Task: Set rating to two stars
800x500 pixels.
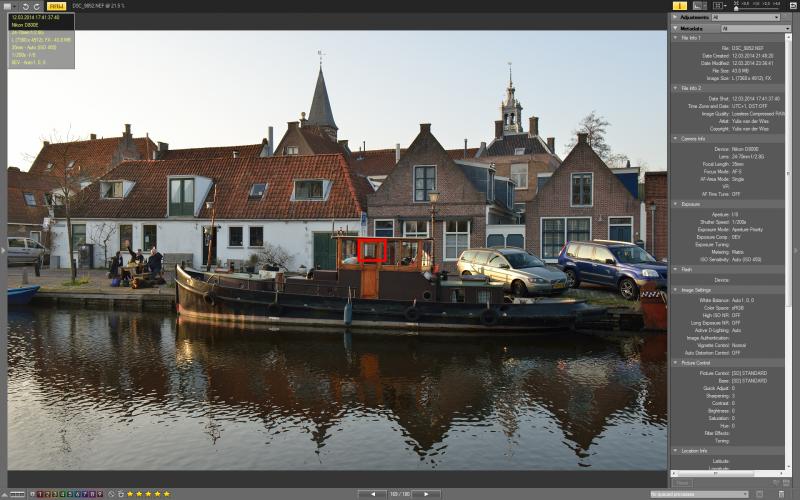Action: (139, 494)
